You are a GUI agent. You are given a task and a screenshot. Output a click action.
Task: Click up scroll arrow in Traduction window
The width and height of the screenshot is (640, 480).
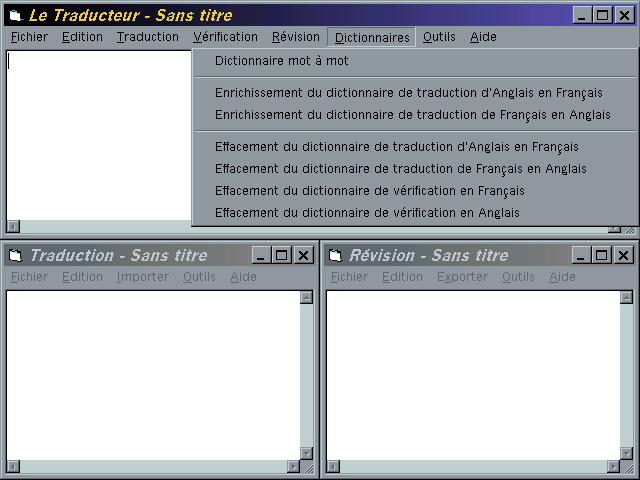(x=307, y=298)
